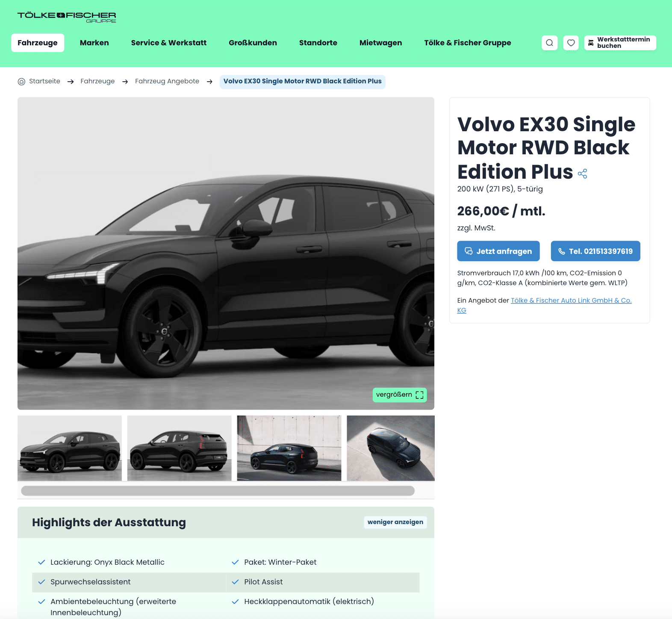Open the Service & Werkstatt menu

click(169, 43)
